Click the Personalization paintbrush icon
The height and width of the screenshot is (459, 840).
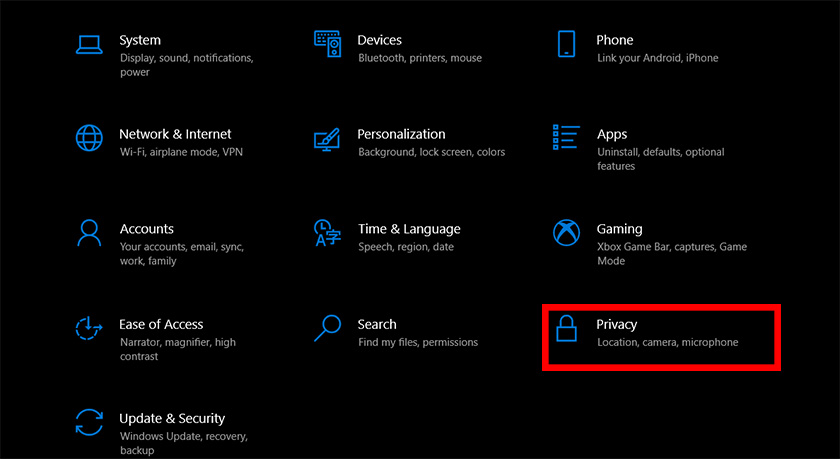[x=328, y=138]
